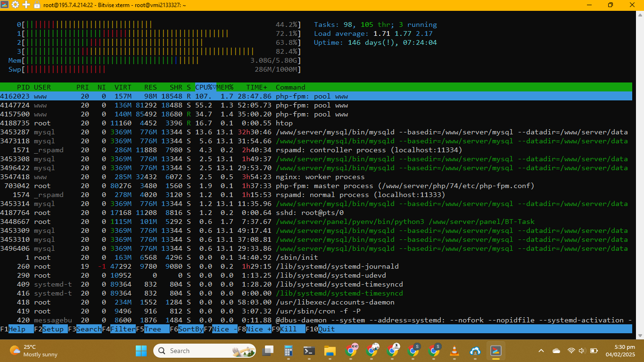
Task: Open the Bitvise settings gear icon
Action: tap(15, 5)
